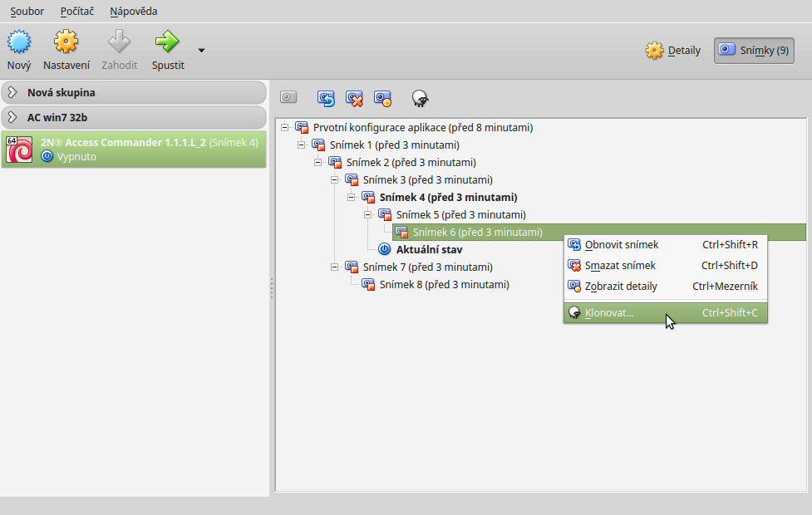Click the Debian 64 OS icon of the VM
Viewport: 812px width, 515px height.
[x=19, y=150]
